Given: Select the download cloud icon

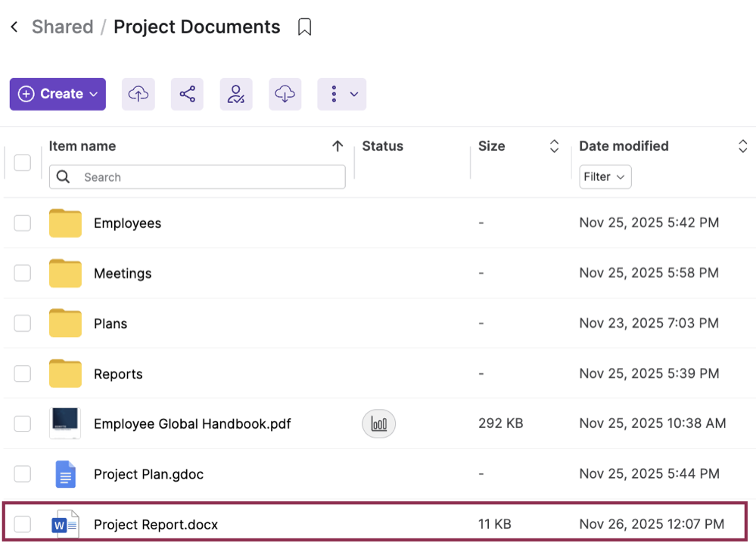Looking at the screenshot, I should pyautogui.click(x=285, y=93).
